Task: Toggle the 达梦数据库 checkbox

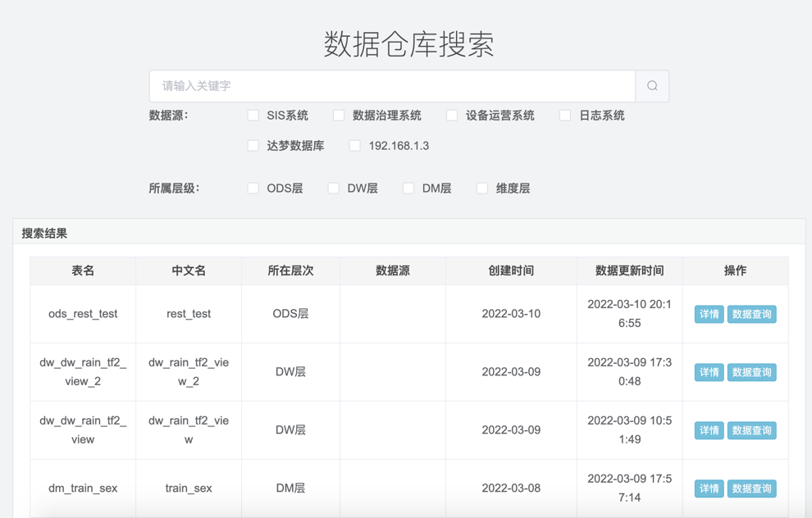Action: coord(253,146)
